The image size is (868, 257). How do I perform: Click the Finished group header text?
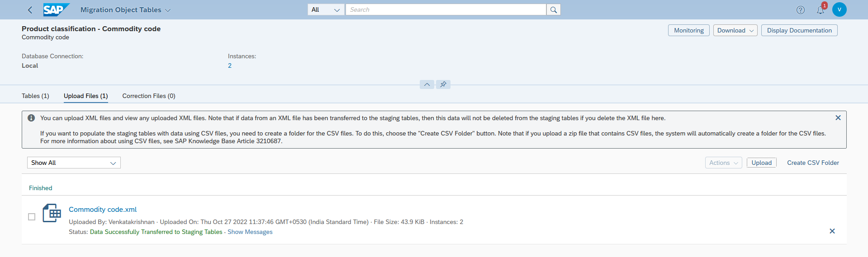click(41, 188)
